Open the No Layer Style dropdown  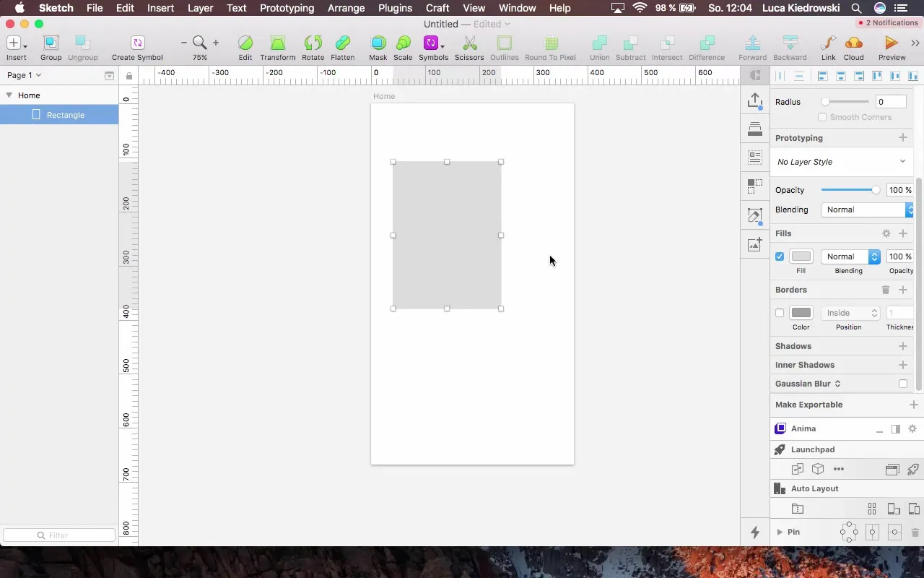842,162
